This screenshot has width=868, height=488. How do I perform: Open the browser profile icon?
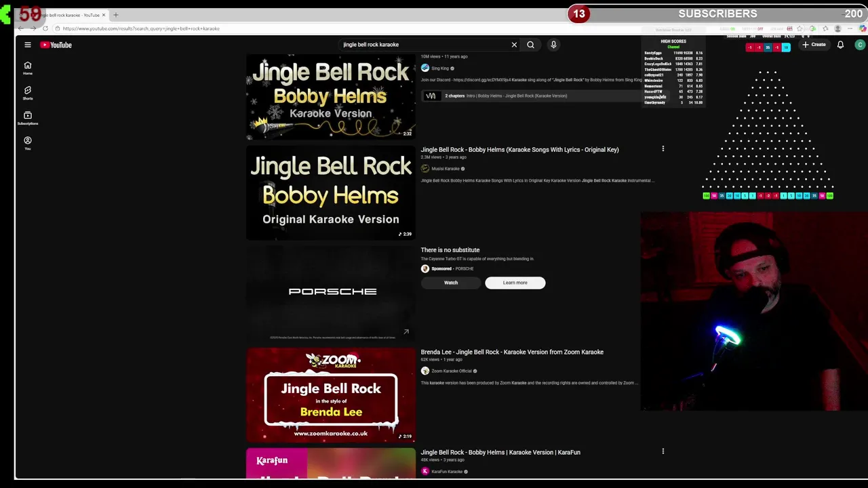(x=837, y=28)
